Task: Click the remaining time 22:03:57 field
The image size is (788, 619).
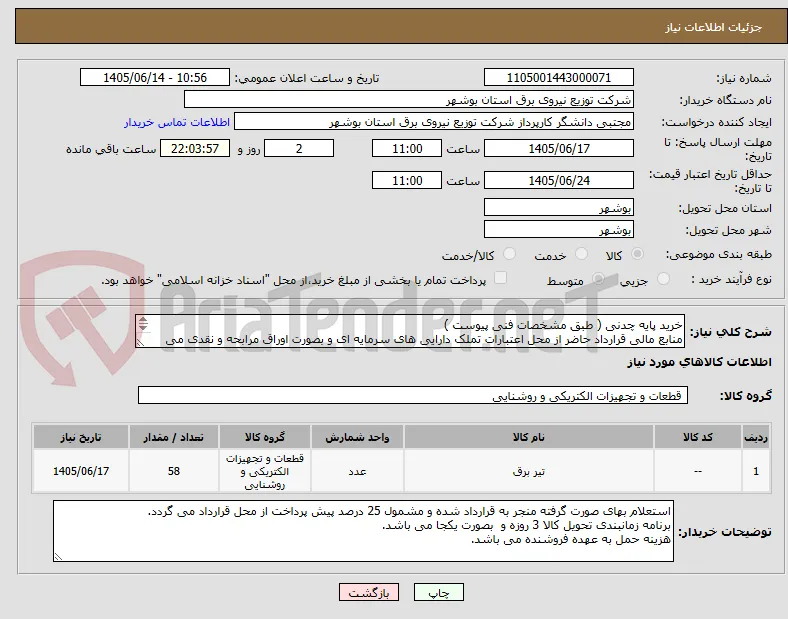Action: 195,149
